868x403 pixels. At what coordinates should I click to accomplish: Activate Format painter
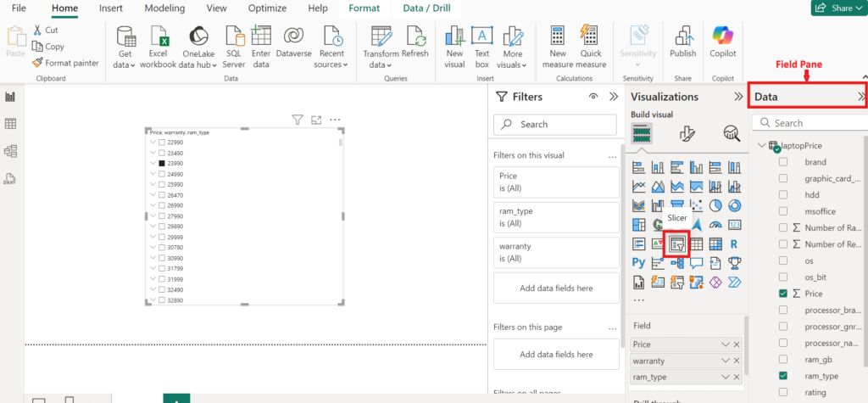click(x=65, y=63)
